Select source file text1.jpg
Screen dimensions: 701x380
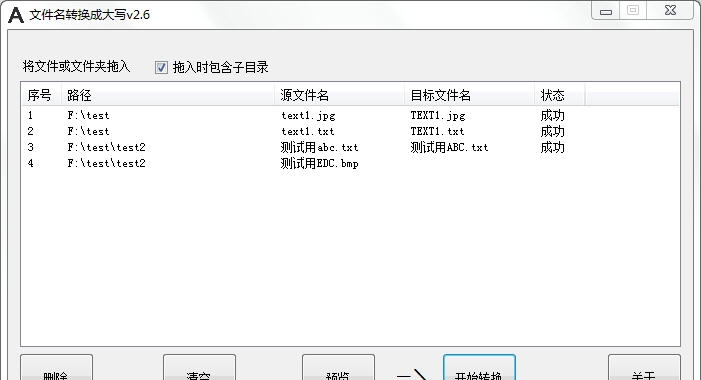308,116
